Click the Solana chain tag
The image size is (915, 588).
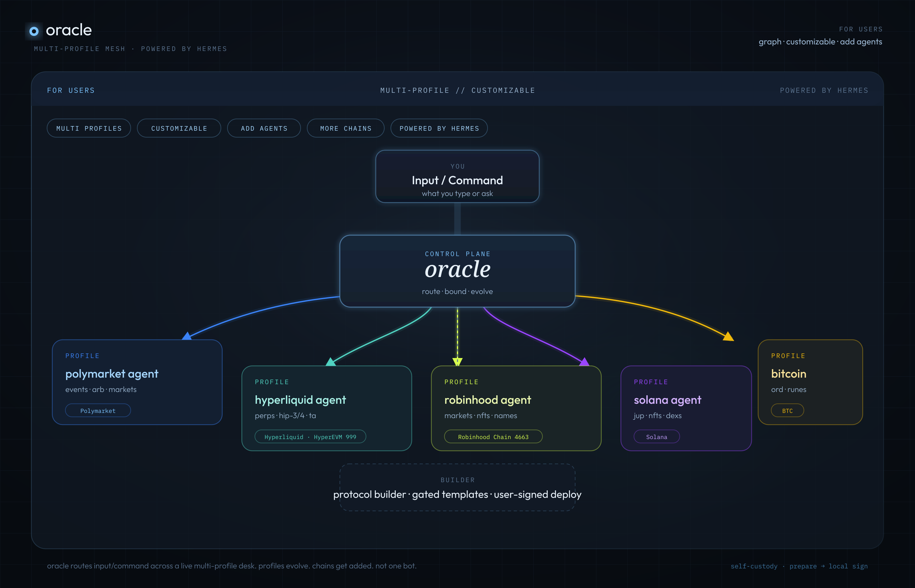point(657,437)
